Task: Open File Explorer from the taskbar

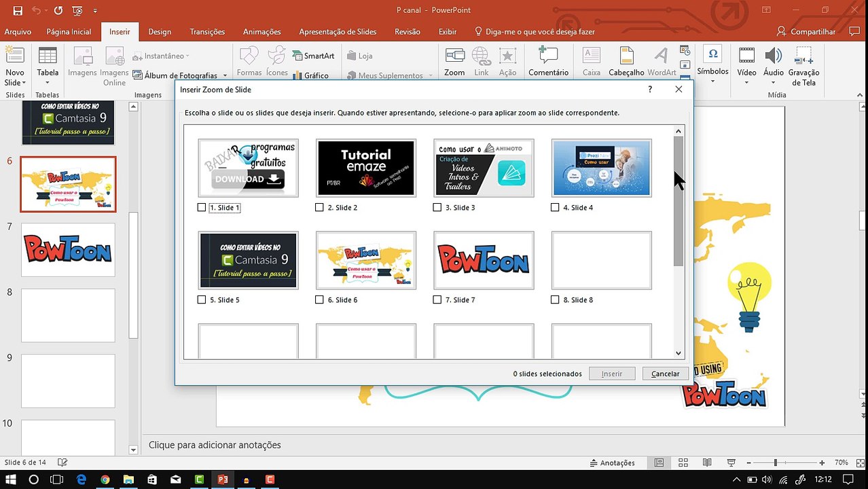Action: (x=128, y=479)
